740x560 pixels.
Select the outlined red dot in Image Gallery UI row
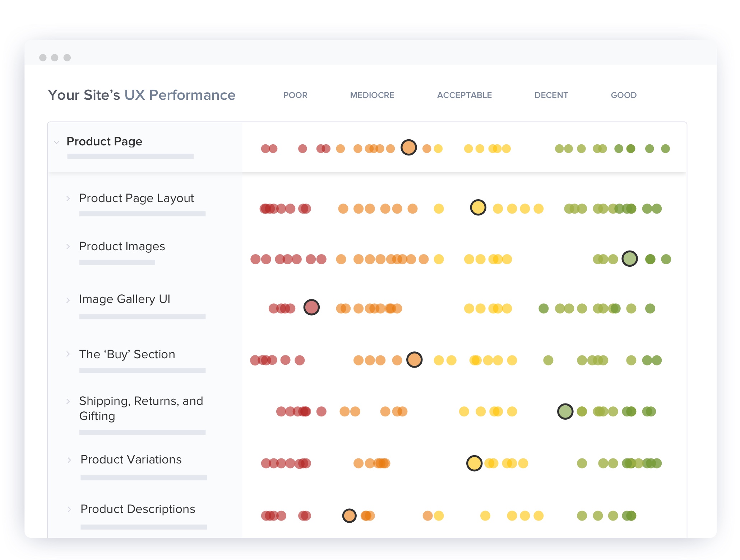click(x=311, y=307)
